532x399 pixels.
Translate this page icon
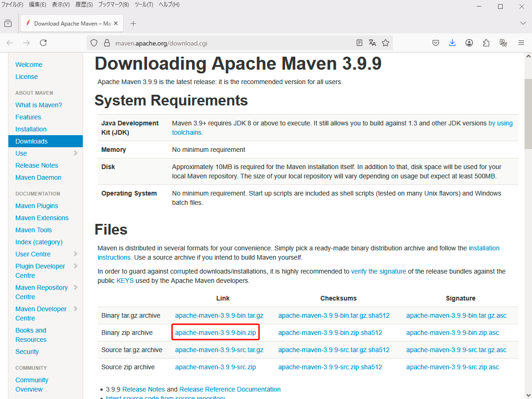point(372,43)
